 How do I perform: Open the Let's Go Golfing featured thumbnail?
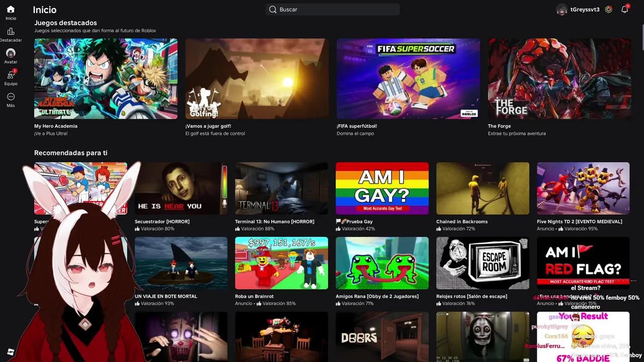click(x=257, y=78)
